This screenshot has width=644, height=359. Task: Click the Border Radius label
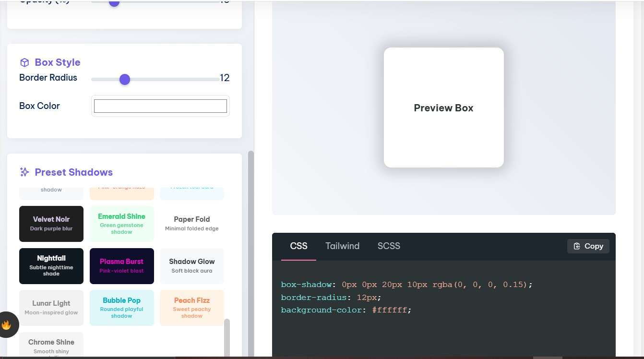48,77
